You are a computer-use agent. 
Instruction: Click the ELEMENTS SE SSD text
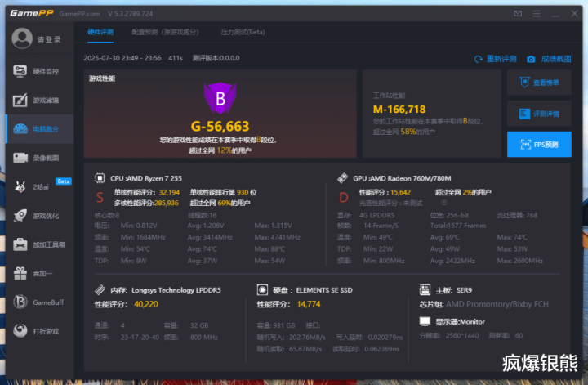[x=324, y=290]
